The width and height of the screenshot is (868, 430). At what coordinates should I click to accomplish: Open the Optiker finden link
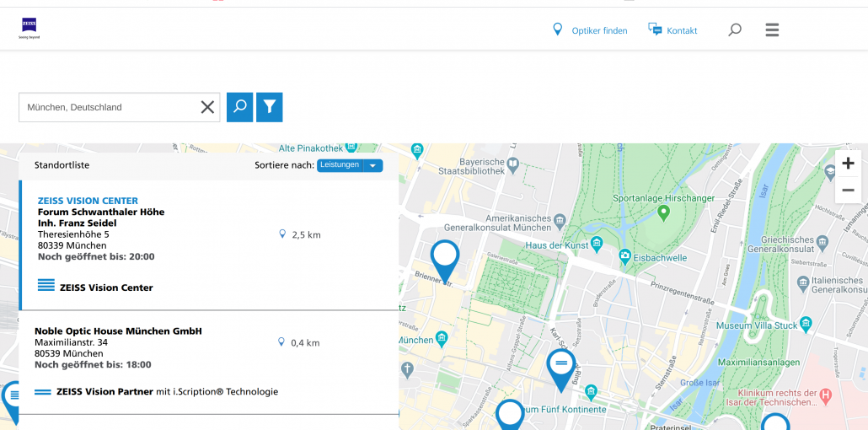point(599,31)
